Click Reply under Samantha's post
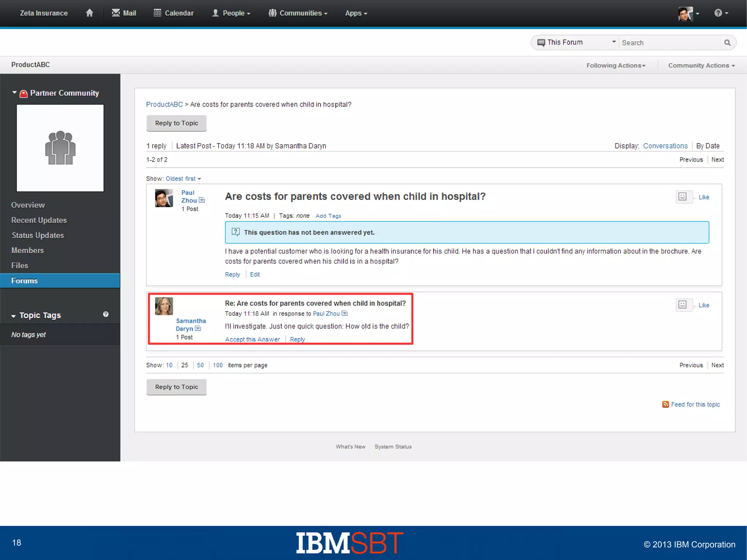Screen dimensions: 747x560 point(297,339)
